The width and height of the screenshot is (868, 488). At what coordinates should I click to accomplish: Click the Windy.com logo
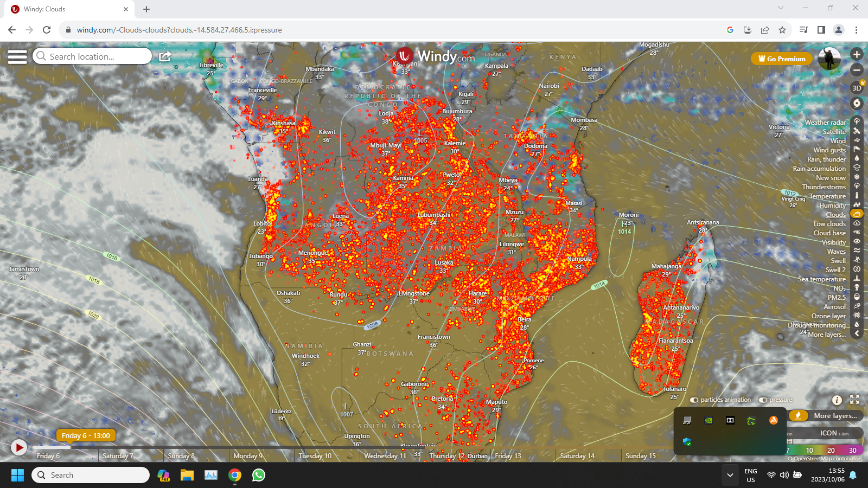pos(436,56)
